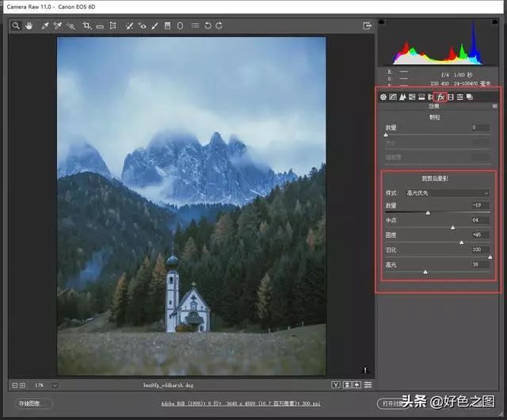Pick the White Balance eyedropper tool
Screen dimensions: 507x420
coord(45,25)
